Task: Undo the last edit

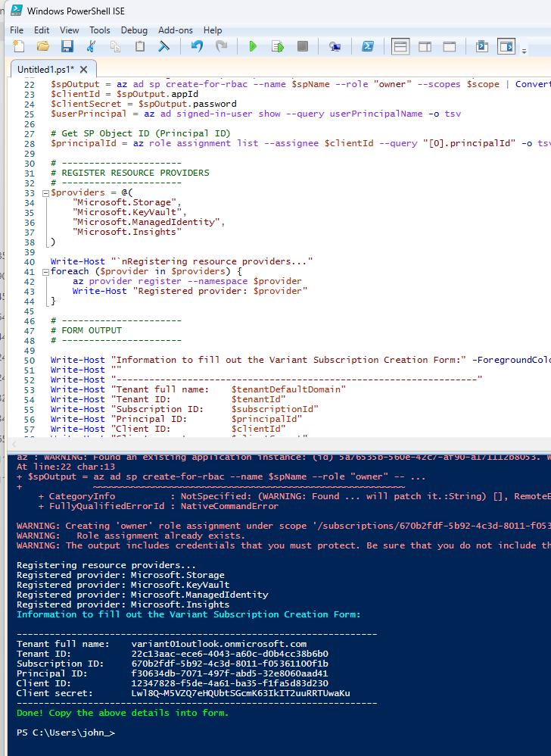Action: [197, 46]
